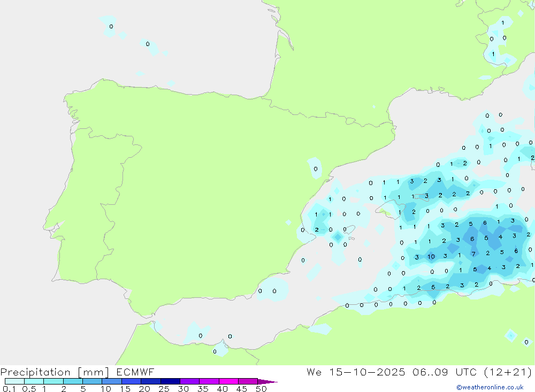Image resolution: width=535 pixels, height=392 pixels.
Task: Click the "06..09 UTC" time range
Action: click(444, 372)
